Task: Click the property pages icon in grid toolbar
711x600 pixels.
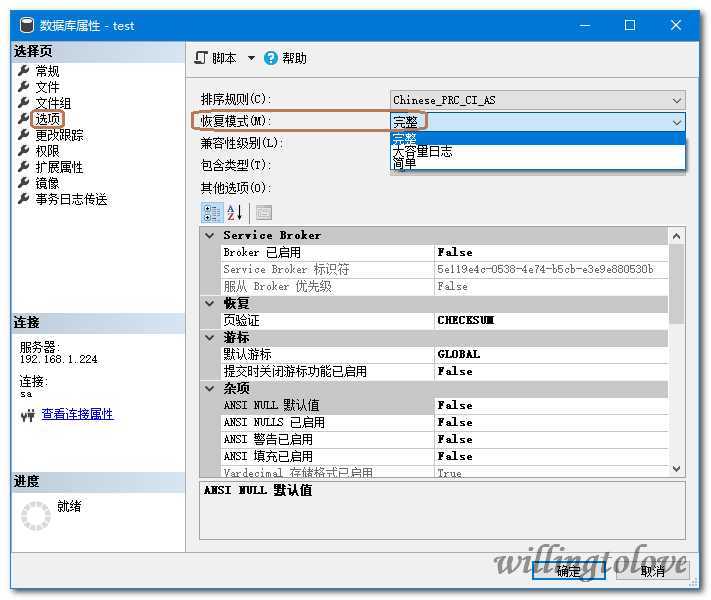Action: click(x=264, y=212)
